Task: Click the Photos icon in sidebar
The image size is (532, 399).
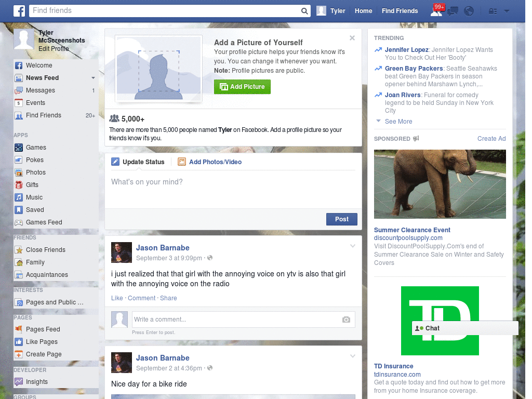Action: point(19,172)
